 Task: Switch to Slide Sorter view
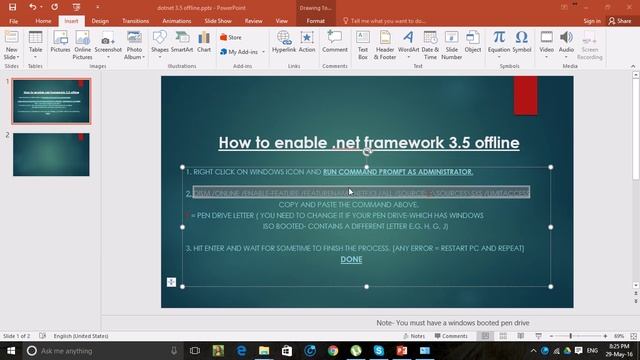(x=503, y=336)
